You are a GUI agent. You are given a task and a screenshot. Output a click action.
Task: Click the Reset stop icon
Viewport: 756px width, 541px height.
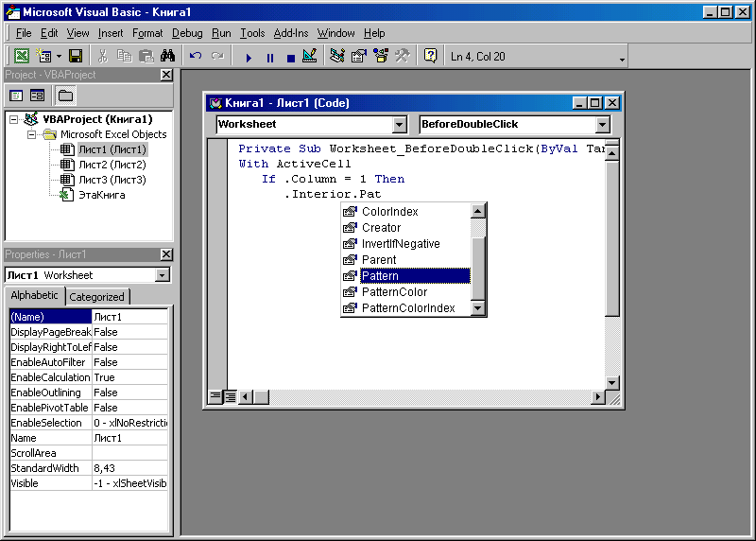290,58
